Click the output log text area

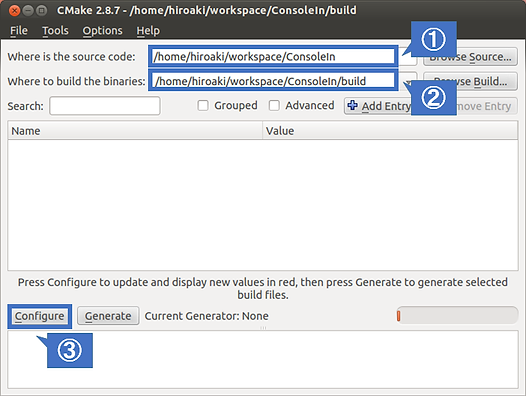pyautogui.click(x=263, y=359)
